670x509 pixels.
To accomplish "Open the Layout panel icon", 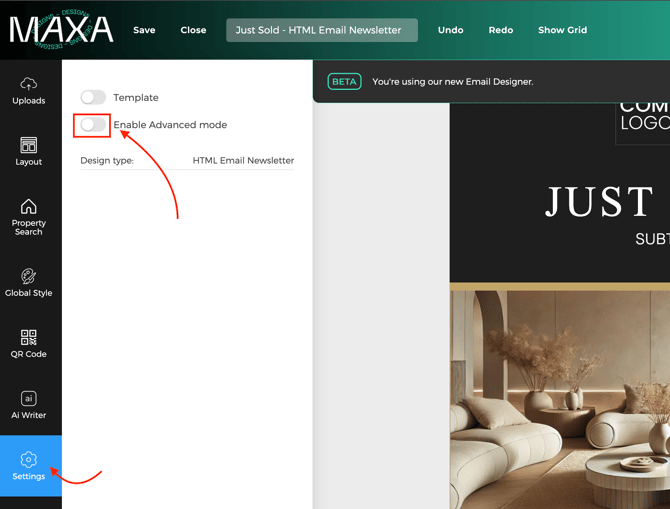I will (28, 151).
